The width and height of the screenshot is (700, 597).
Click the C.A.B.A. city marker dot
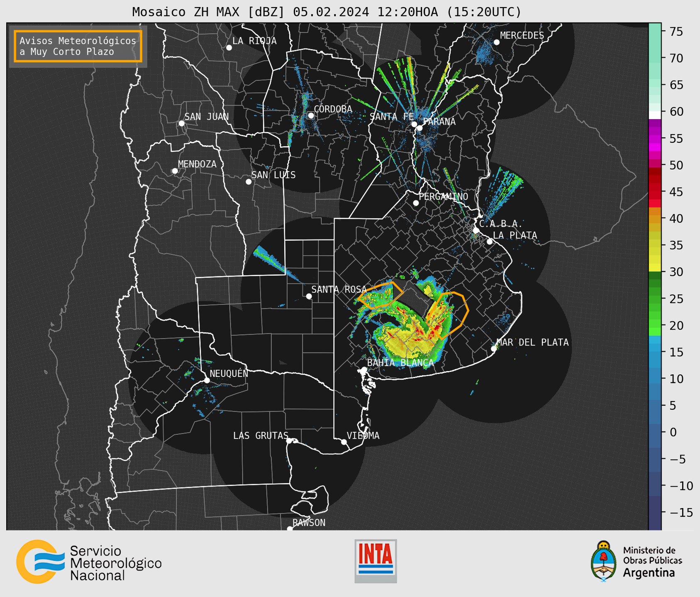(476, 230)
